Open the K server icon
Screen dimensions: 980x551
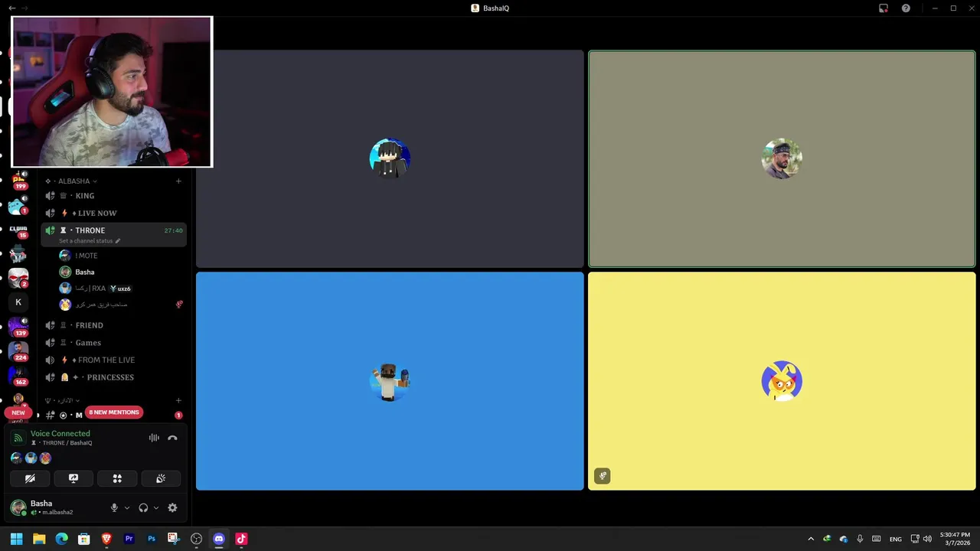18,302
